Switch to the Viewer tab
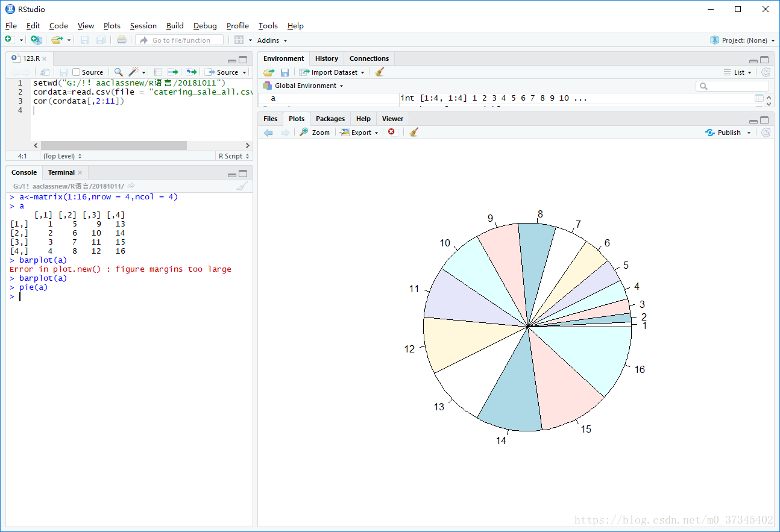This screenshot has width=780, height=532. (392, 119)
